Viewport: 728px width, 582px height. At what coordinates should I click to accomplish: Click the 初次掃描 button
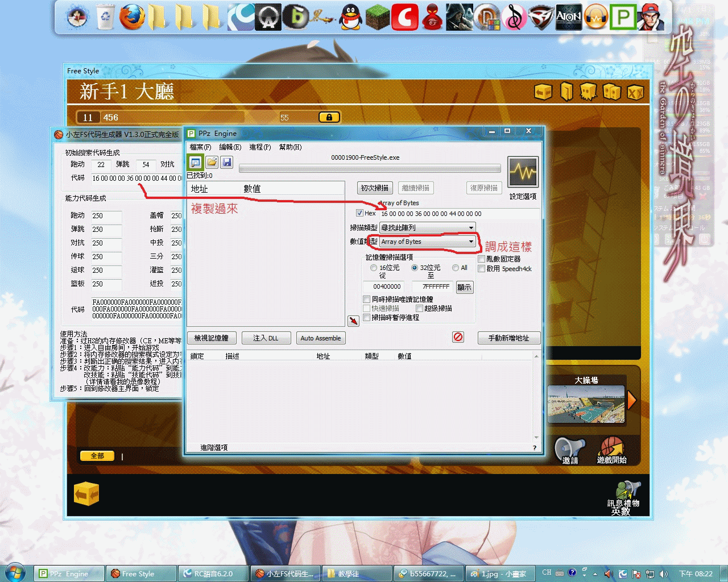coord(374,188)
